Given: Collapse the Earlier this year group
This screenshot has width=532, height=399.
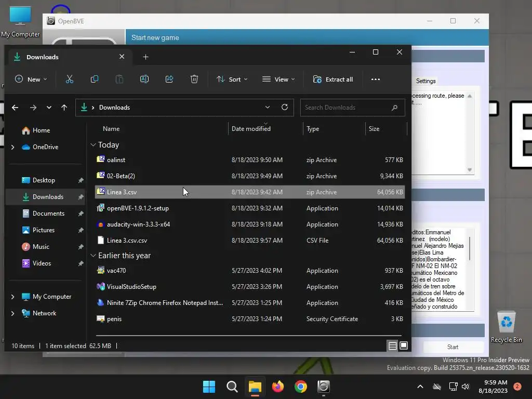Looking at the screenshot, I should 94,256.
